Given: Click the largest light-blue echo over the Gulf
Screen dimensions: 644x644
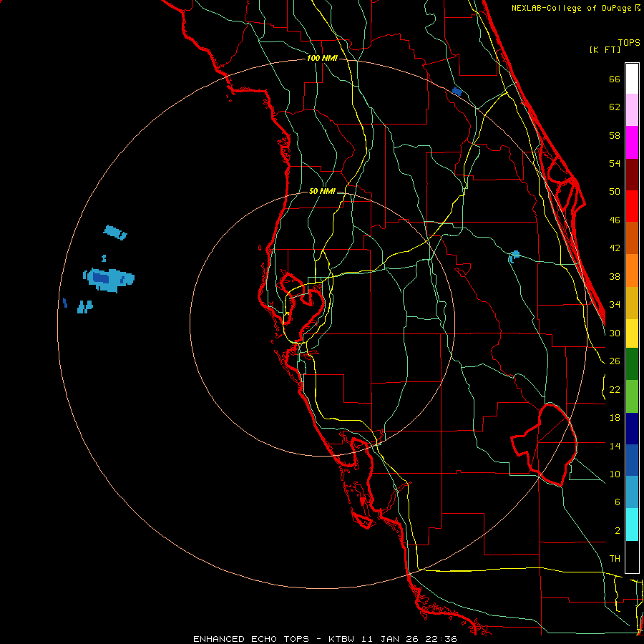Looking at the screenshot, I should pos(109,280).
